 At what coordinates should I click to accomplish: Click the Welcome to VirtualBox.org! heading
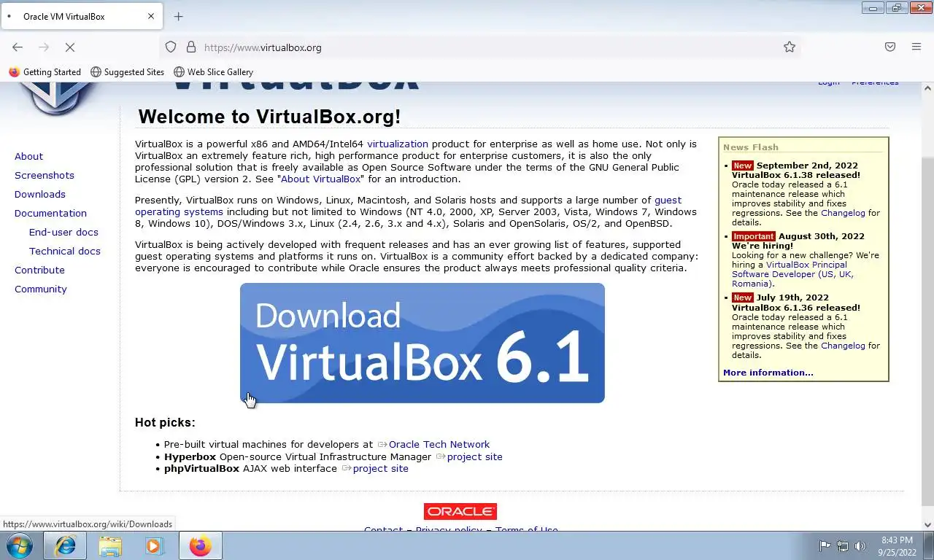tap(269, 117)
